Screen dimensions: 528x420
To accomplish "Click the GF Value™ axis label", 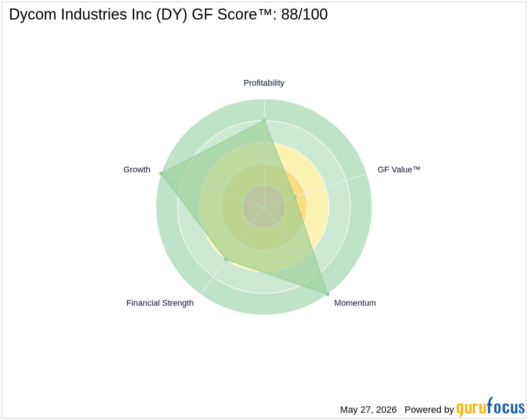I will pos(399,170).
